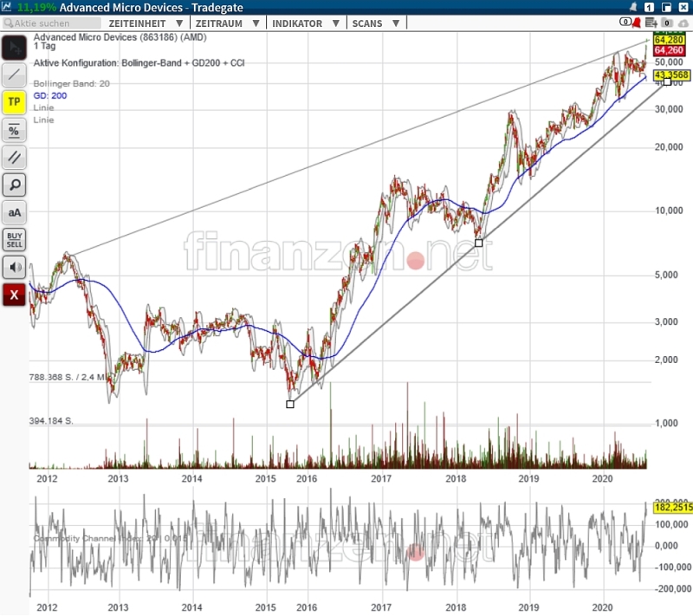
Task: Click 'Advanced Micro Devices (863186) (AMD)' title
Action: pyautogui.click(x=120, y=37)
